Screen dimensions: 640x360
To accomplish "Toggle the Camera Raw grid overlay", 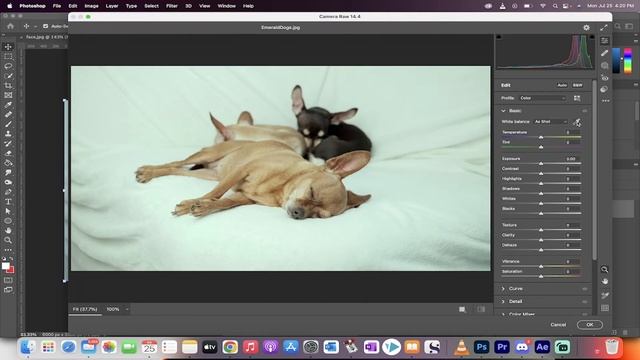I will coord(605,308).
